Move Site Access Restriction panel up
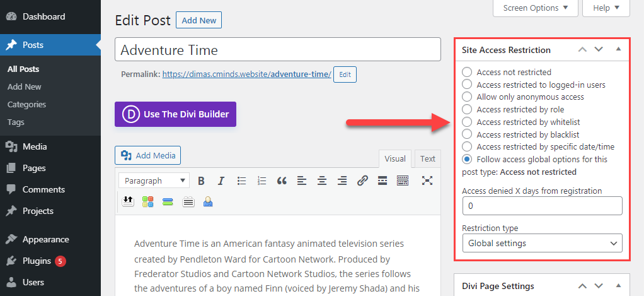Screen dimensions: 644x296 tap(582, 49)
